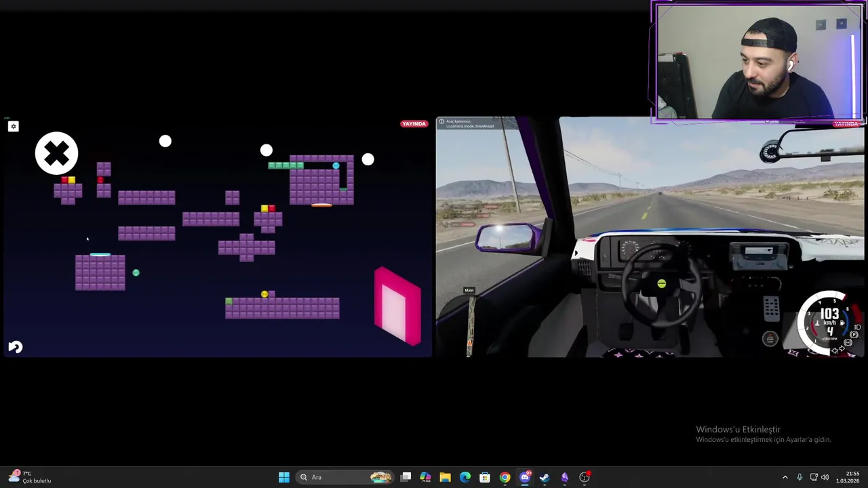The height and width of the screenshot is (488, 868).
Task: Open File Explorer from the taskbar
Action: (x=445, y=477)
